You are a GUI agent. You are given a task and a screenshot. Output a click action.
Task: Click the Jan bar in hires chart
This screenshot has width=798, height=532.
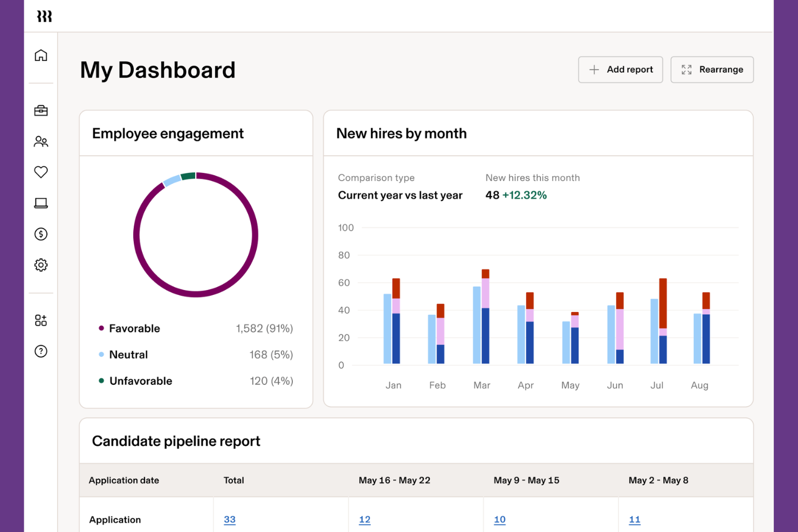pos(392,321)
